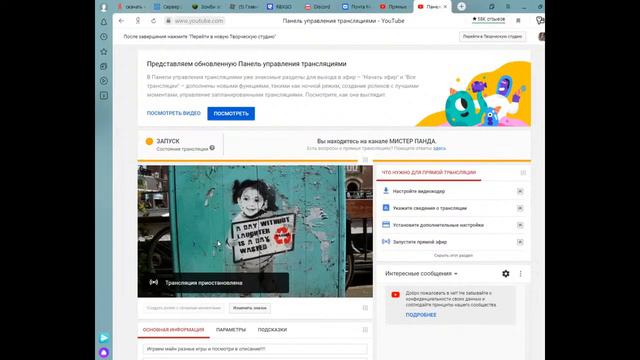Open browsing history clock icon in the sidebar

pyautogui.click(x=104, y=37)
